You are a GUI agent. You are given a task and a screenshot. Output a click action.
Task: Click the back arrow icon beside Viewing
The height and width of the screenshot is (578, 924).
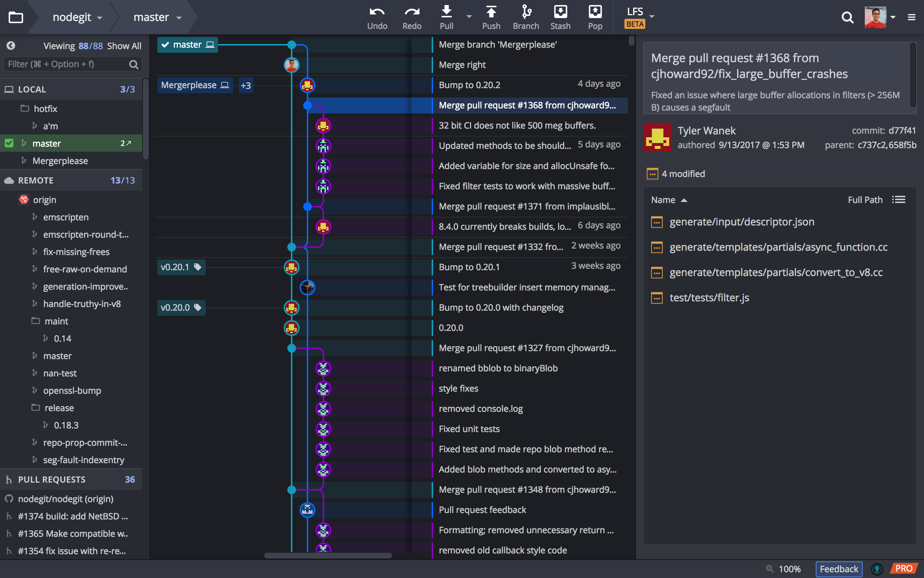pyautogui.click(x=11, y=46)
